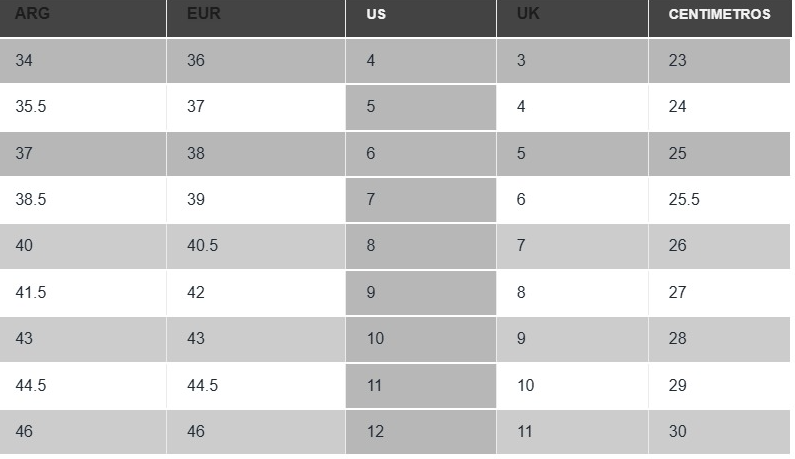This screenshot has height=459, width=795.
Task: Click the 25.5 centimeters cell
Action: pos(719,200)
